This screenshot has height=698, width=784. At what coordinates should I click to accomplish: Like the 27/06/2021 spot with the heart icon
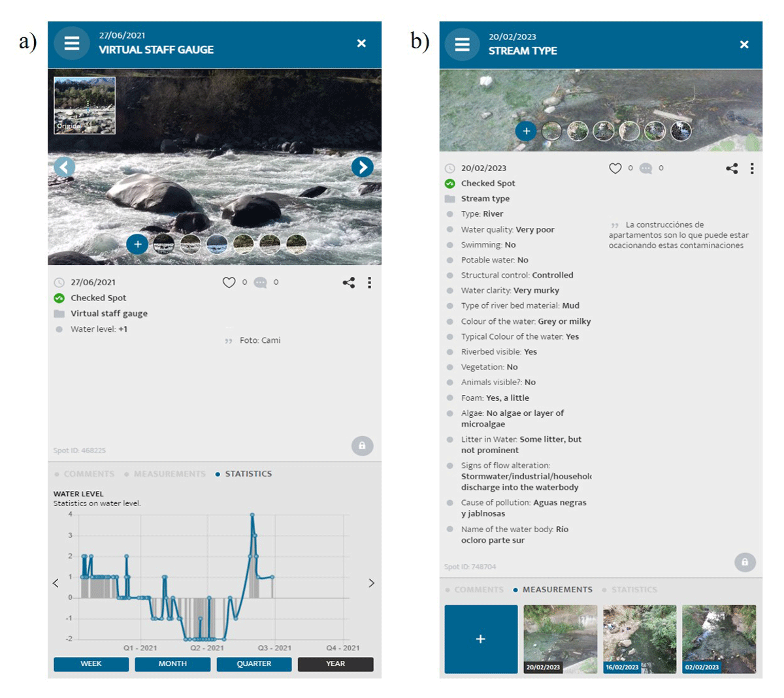click(229, 283)
